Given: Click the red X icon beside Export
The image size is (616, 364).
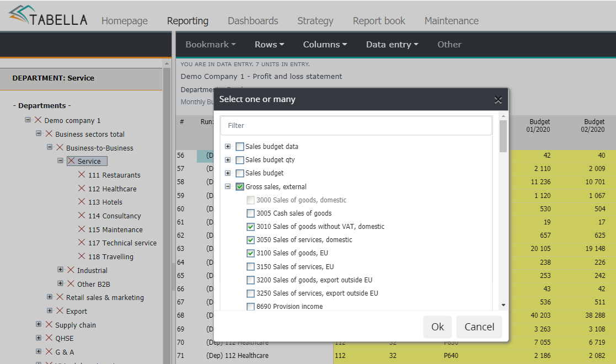Looking at the screenshot, I should [60, 311].
